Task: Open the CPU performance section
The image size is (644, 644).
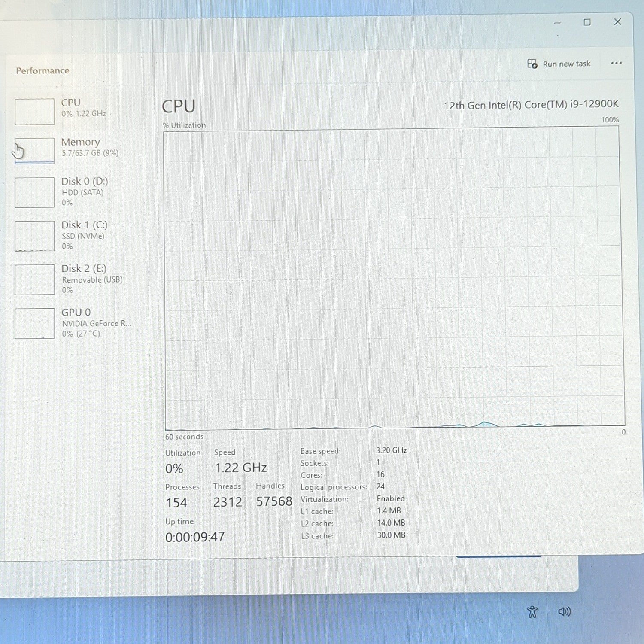Action: 77,111
